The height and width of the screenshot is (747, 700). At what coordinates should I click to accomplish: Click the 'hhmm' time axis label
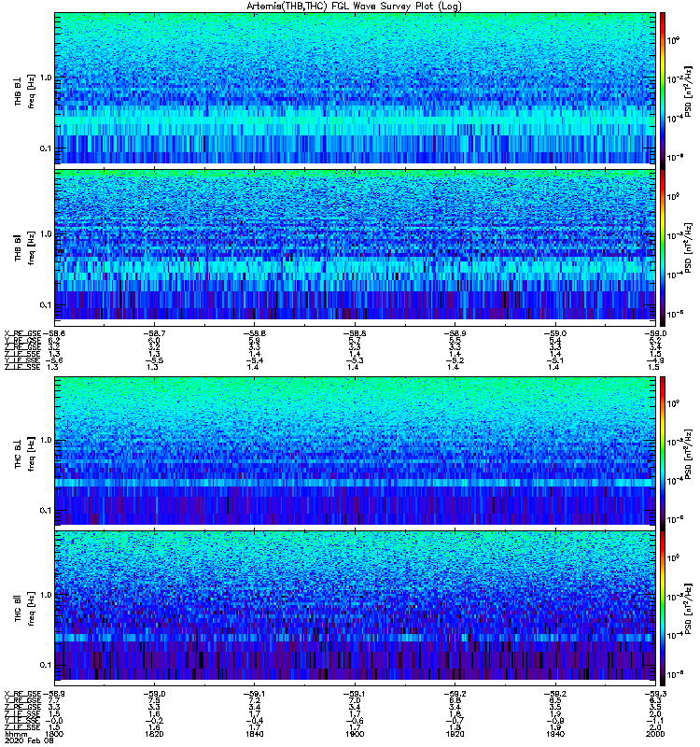click(x=16, y=734)
